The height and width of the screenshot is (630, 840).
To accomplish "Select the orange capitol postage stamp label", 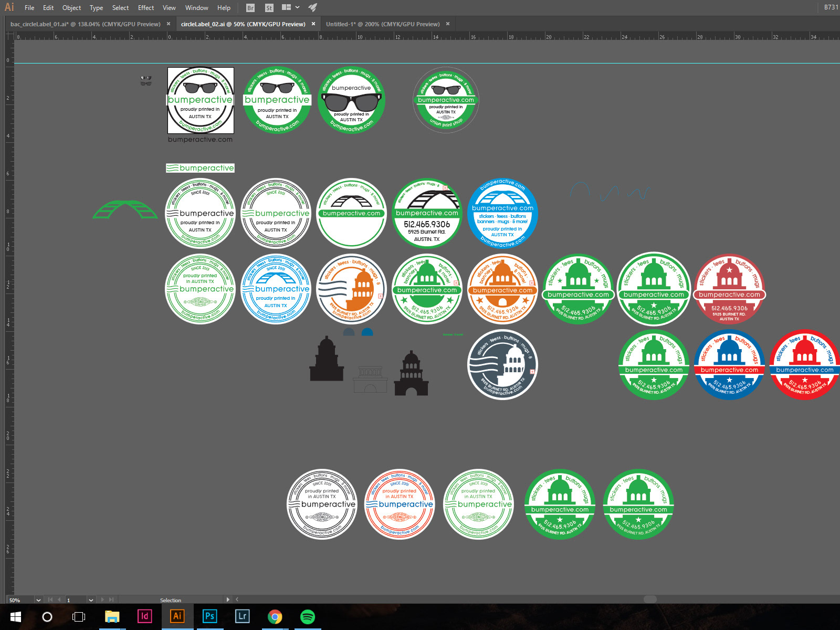I will tap(351, 289).
